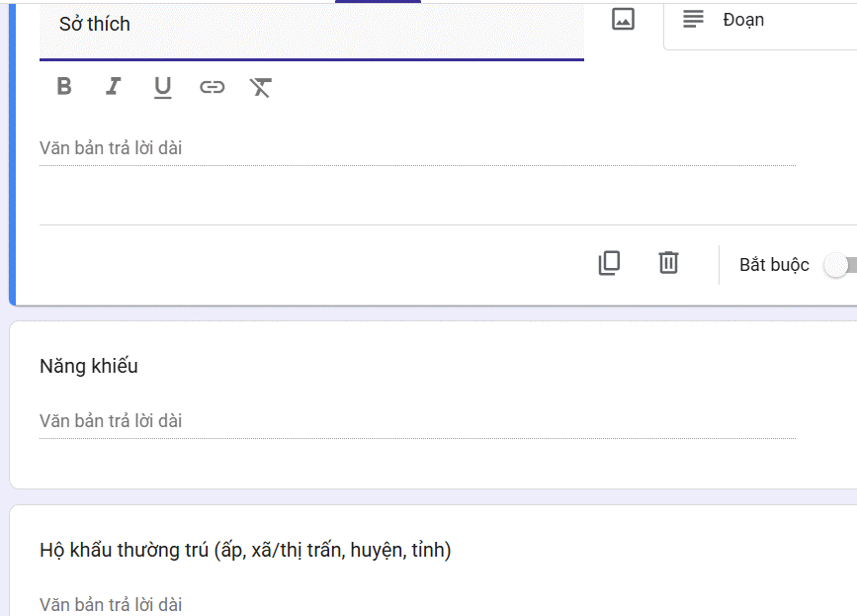The width and height of the screenshot is (857, 616).
Task: Click the long answer placeholder under Sở thích
Action: (111, 148)
